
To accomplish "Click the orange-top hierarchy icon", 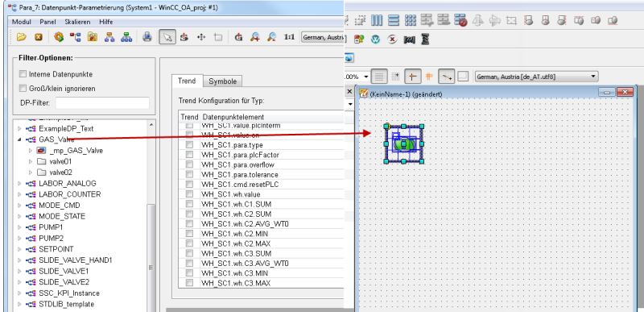I will (109, 37).
